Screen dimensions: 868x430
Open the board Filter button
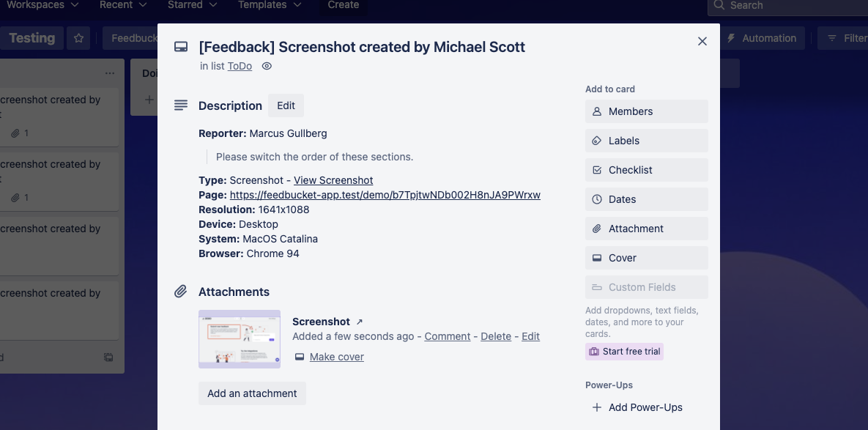pos(843,38)
